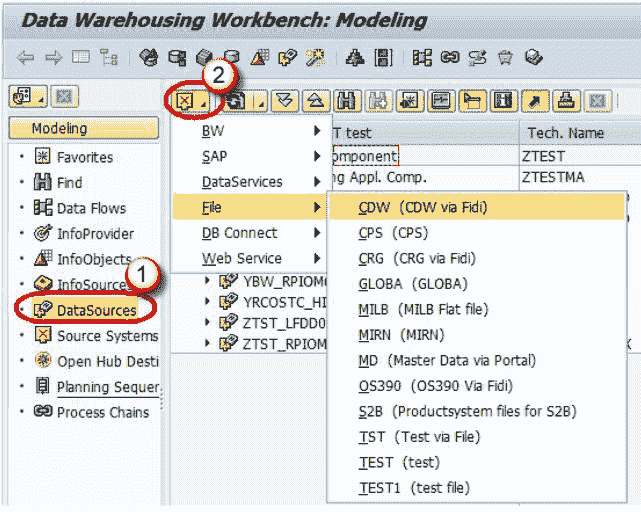Choose TEST (test) source system
Screen dimensions: 641x512
(477, 462)
